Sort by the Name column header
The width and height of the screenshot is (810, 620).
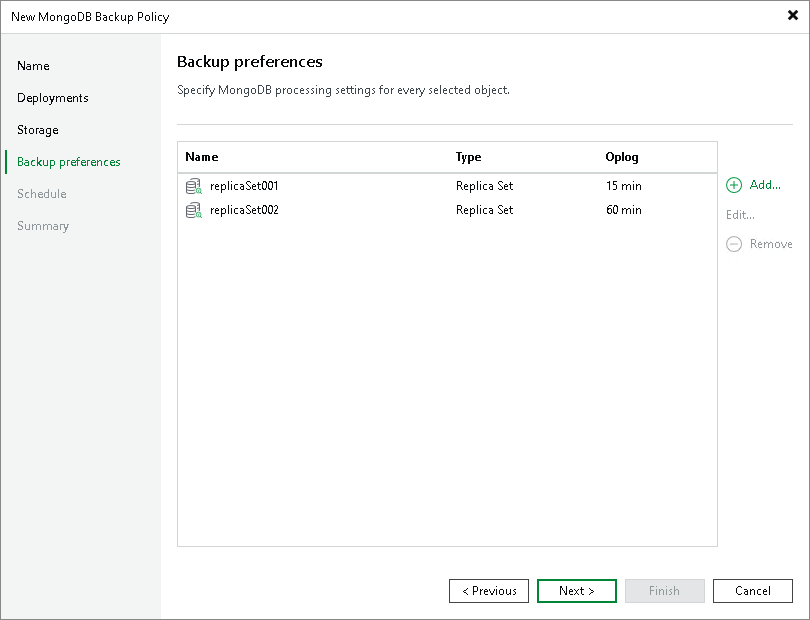point(202,157)
